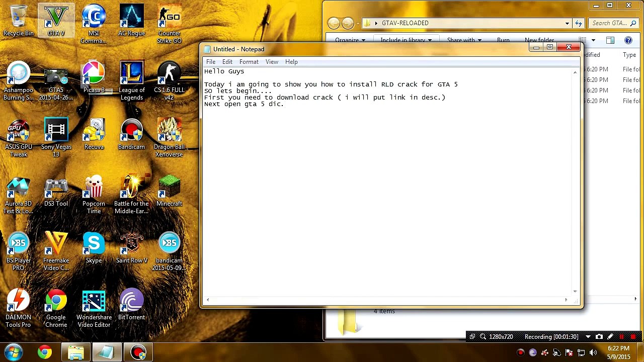
Task: Open the Notepad File menu
Action: 211,62
